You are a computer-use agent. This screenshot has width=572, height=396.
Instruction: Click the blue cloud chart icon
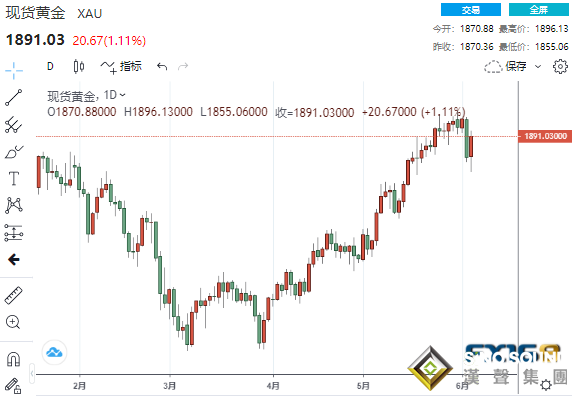tap(54, 353)
